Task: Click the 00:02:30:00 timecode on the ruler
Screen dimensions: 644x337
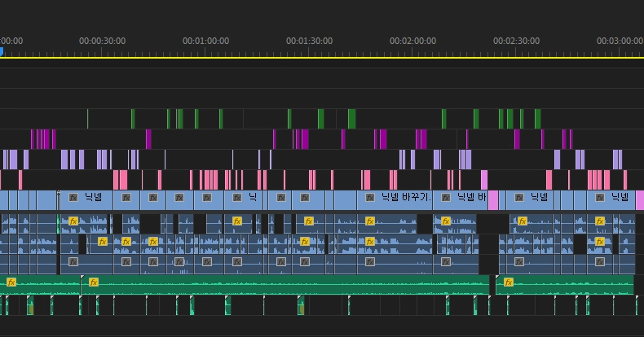Action: point(516,41)
